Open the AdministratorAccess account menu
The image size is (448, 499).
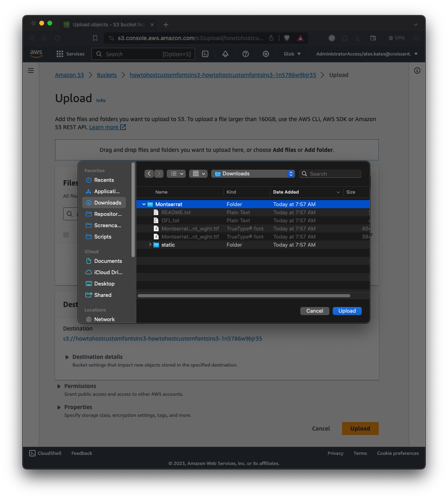[x=367, y=54]
